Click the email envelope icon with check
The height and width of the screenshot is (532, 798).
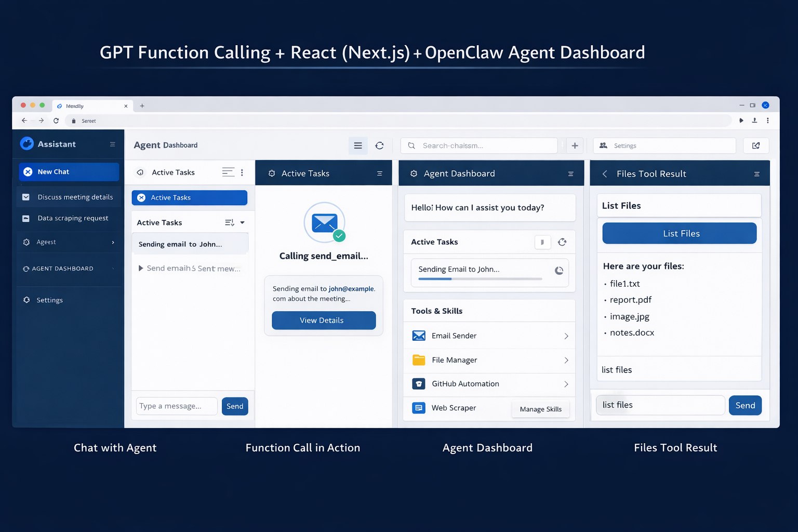click(x=325, y=223)
